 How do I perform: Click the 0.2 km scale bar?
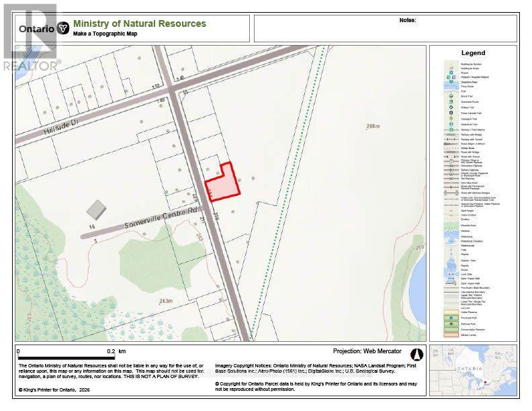66,358
